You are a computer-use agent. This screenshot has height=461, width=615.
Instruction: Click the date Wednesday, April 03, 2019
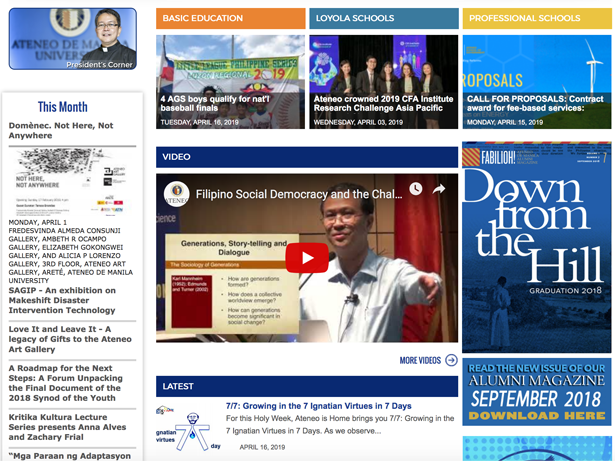358,122
